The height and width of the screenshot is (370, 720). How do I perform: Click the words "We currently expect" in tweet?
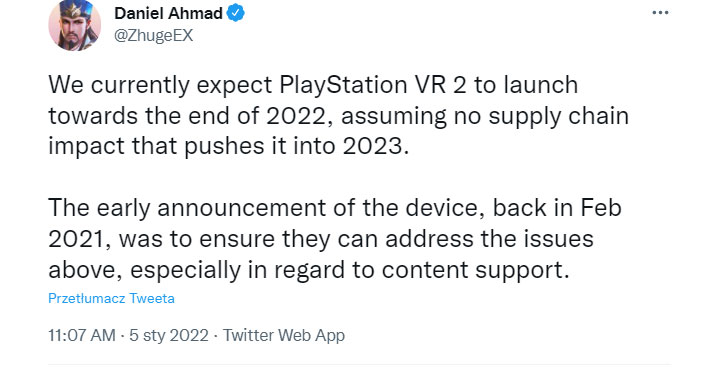coord(160,85)
